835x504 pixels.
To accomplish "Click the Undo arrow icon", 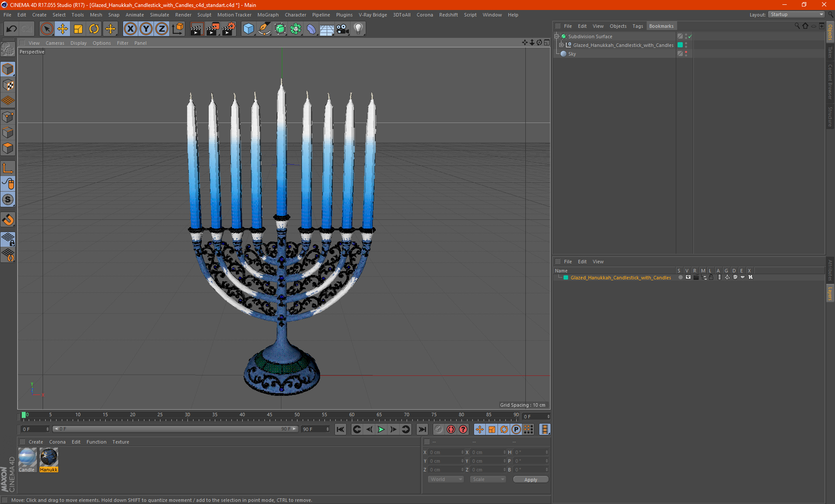I will tap(12, 29).
